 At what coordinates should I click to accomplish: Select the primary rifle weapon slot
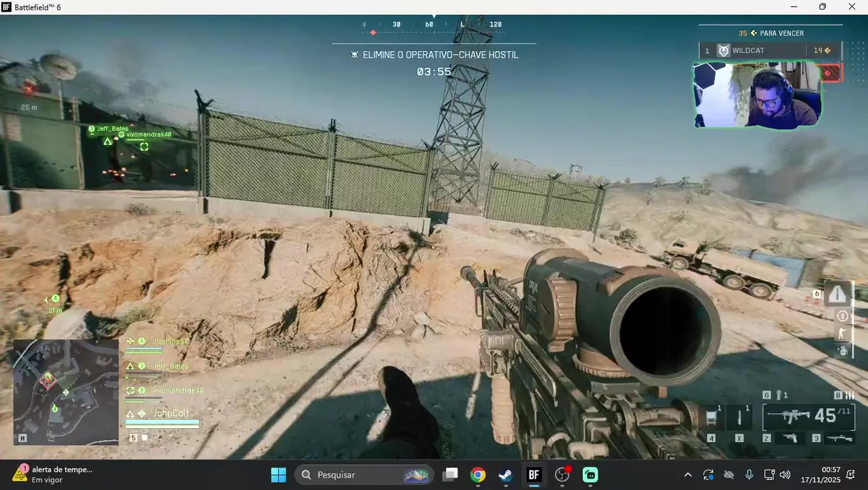[x=809, y=416]
